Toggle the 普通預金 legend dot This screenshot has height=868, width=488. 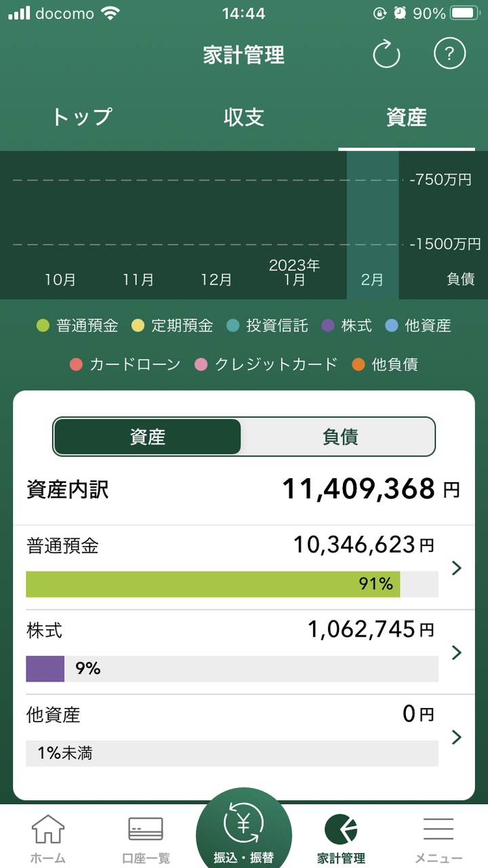point(43,326)
